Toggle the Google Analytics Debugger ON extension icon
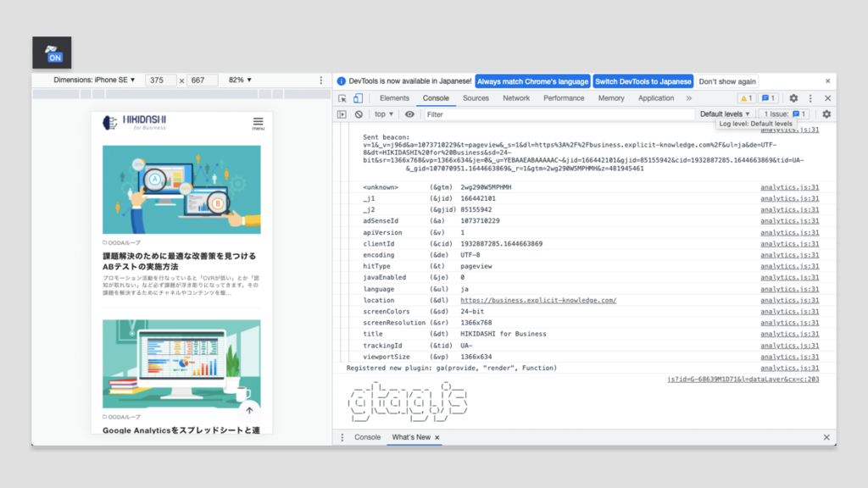This screenshot has width=868, height=488. pos(52,53)
